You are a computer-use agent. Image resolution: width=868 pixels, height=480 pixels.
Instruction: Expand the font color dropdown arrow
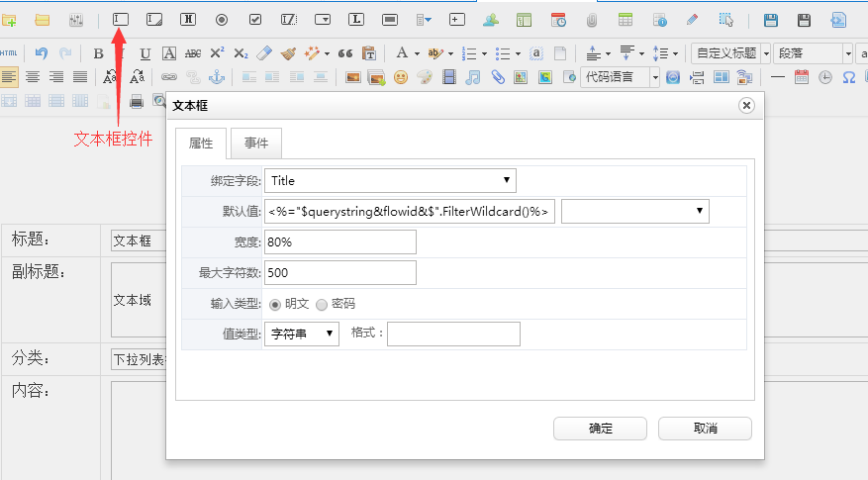[417, 54]
